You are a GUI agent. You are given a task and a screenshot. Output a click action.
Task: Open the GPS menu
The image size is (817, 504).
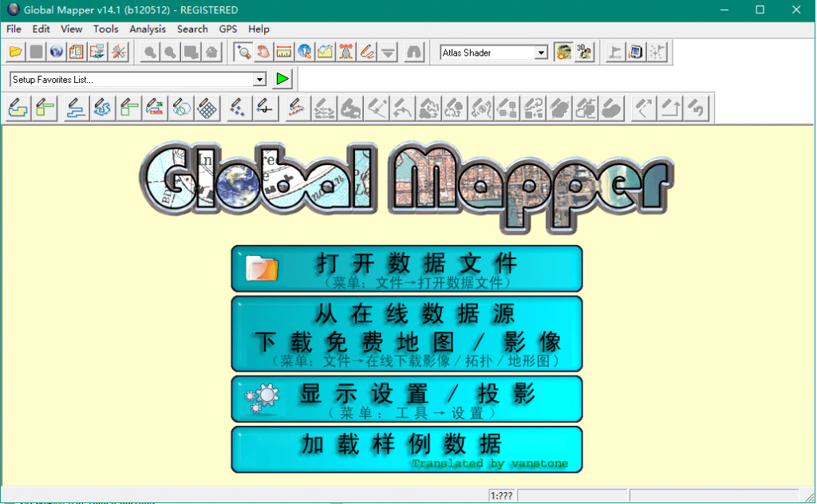[228, 29]
